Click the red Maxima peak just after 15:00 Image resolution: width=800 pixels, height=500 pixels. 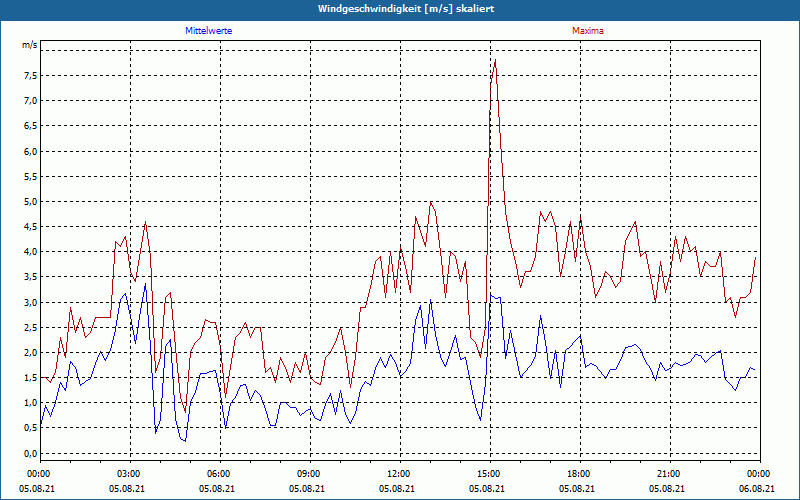495,60
